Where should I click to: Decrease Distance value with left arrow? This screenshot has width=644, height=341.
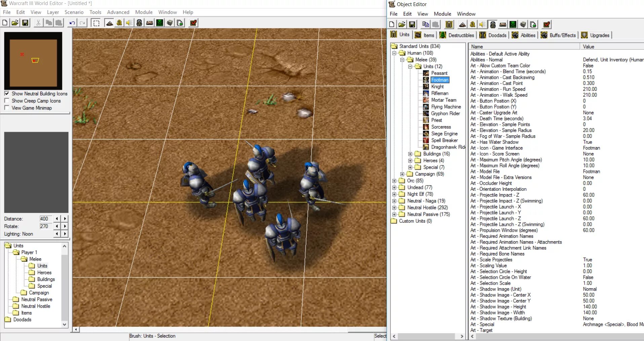tap(57, 218)
